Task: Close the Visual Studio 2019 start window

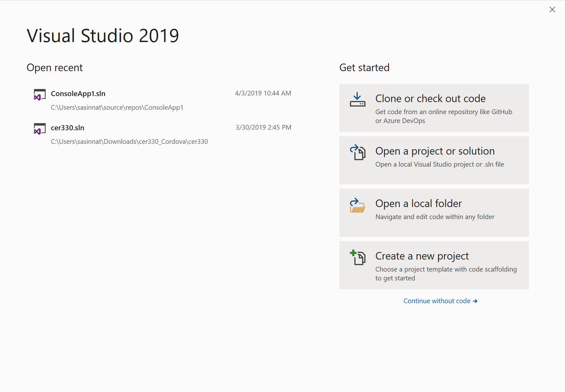Action: click(552, 9)
